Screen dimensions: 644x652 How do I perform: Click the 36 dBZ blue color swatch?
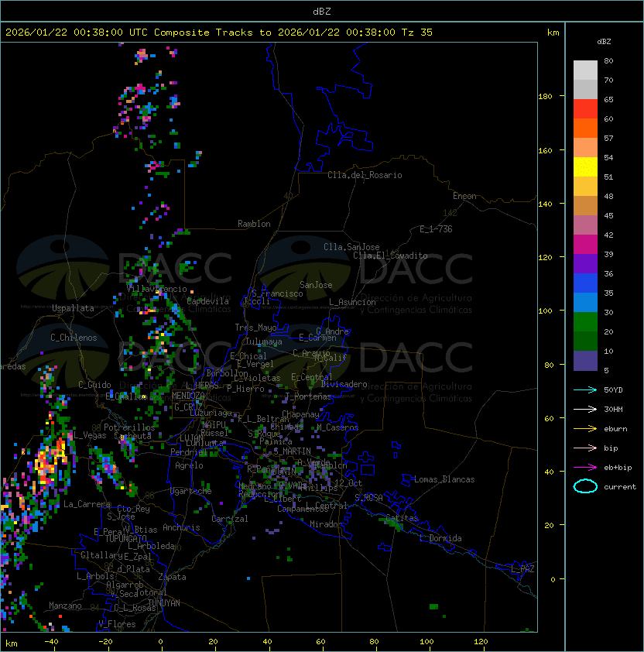pos(585,283)
